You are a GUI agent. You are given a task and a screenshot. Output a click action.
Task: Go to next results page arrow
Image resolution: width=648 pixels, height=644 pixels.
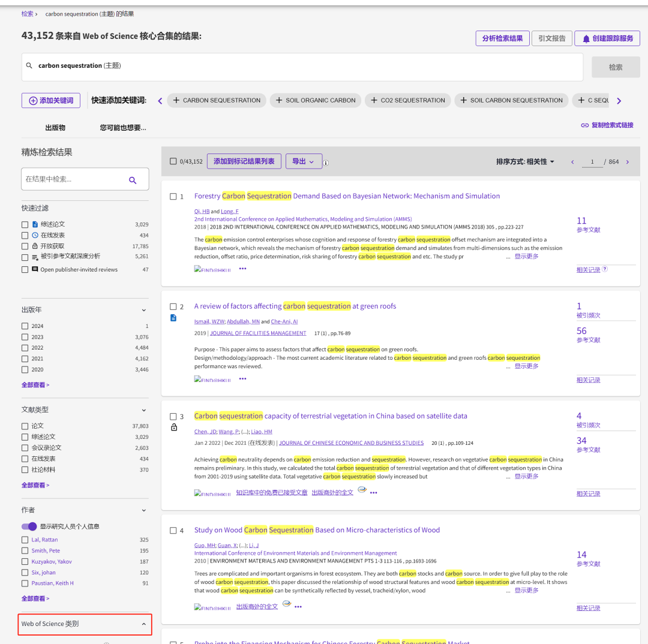click(628, 162)
